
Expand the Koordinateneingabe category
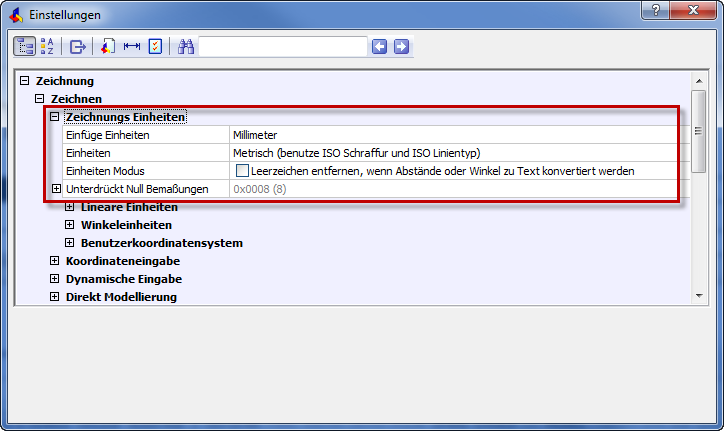[56, 261]
